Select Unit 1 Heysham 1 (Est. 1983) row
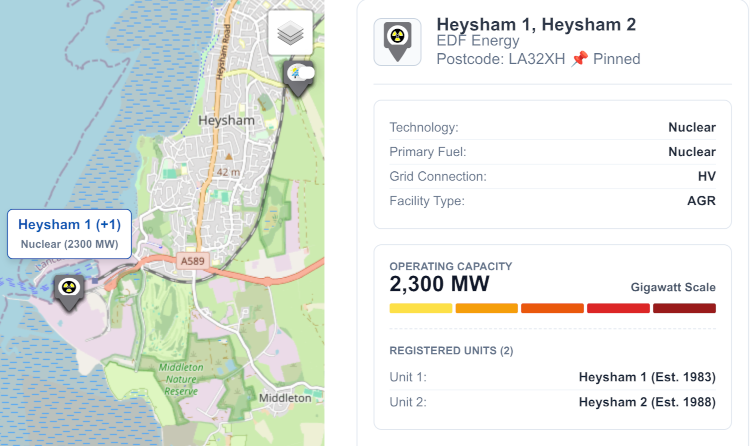Screen dimensions: 750x446 click(x=552, y=377)
